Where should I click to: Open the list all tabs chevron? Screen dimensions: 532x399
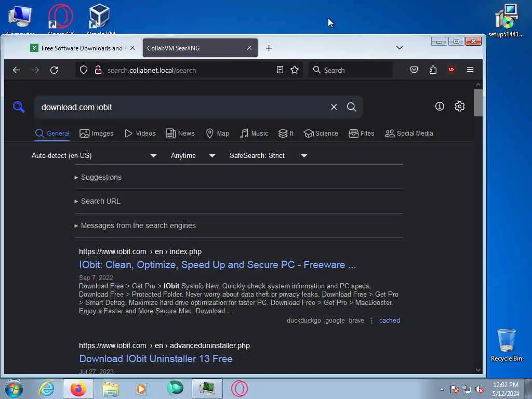[400, 48]
